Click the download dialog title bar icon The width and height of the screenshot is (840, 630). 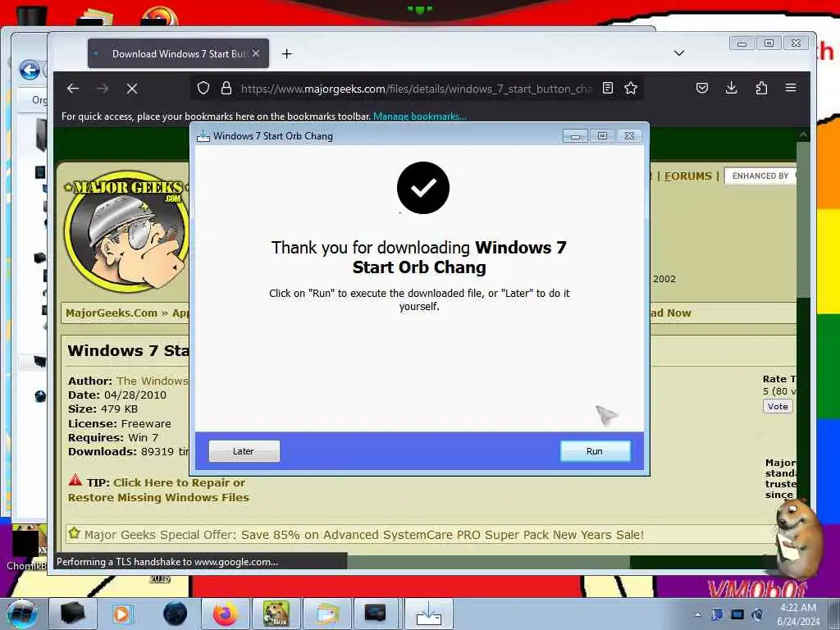203,137
